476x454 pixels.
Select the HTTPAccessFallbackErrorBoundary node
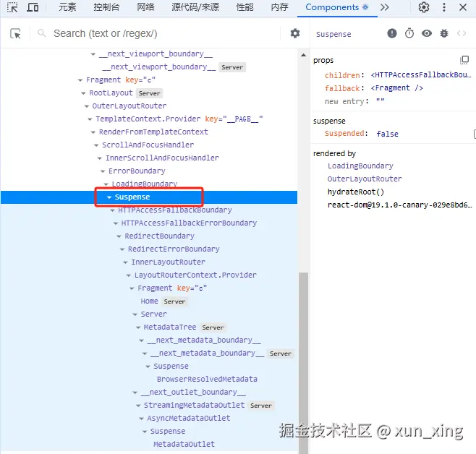point(189,223)
